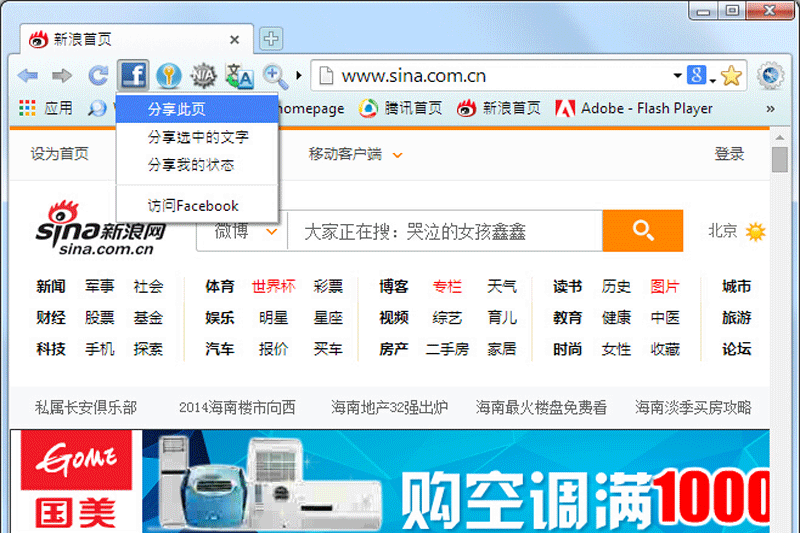
Task: Click the back navigation arrow
Action: [28, 75]
